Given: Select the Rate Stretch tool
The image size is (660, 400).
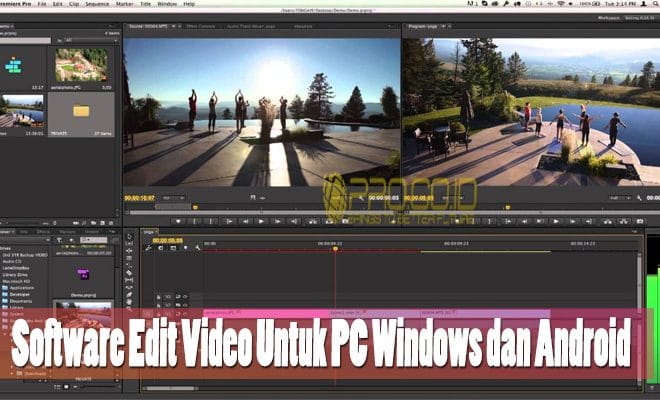Looking at the screenshot, I should click(x=129, y=265).
